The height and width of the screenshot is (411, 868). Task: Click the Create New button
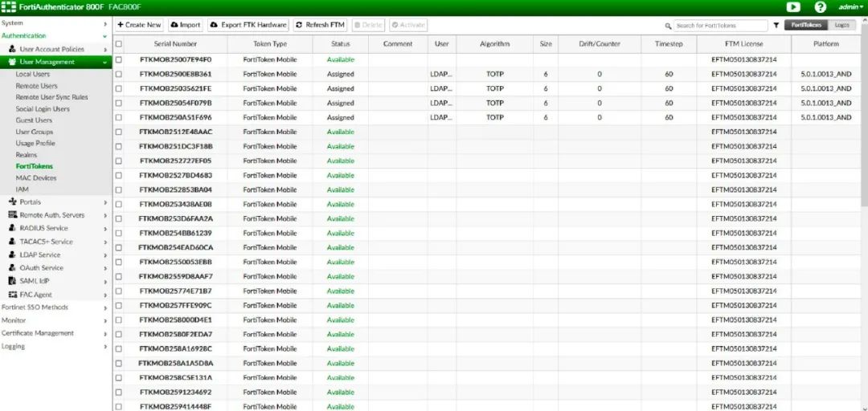point(139,25)
